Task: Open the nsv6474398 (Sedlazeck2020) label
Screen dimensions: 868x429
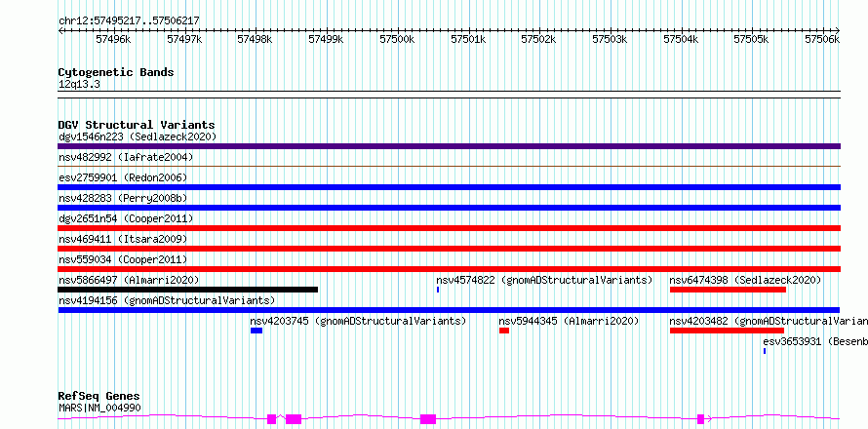Action: pos(745,280)
